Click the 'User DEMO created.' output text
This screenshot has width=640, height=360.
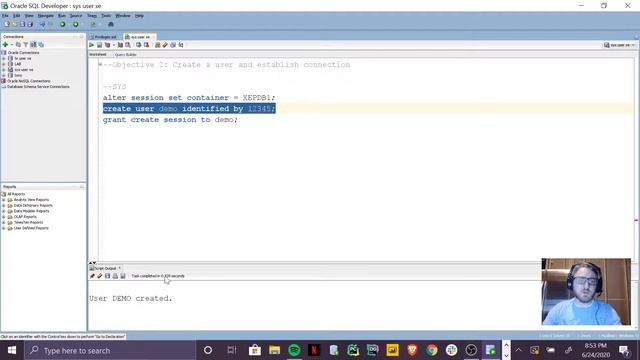point(131,298)
